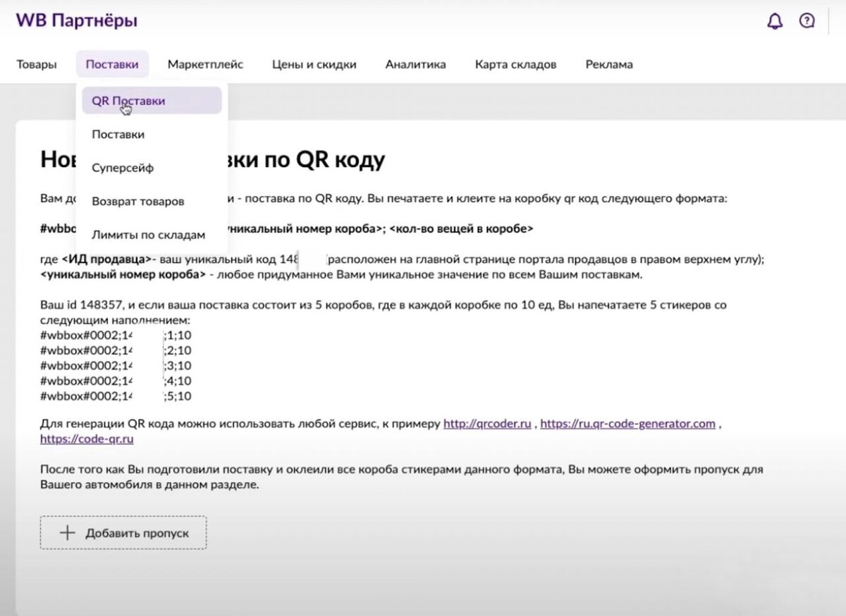Open the Карта складов tab
Screen dimensions: 846x616
(x=516, y=64)
